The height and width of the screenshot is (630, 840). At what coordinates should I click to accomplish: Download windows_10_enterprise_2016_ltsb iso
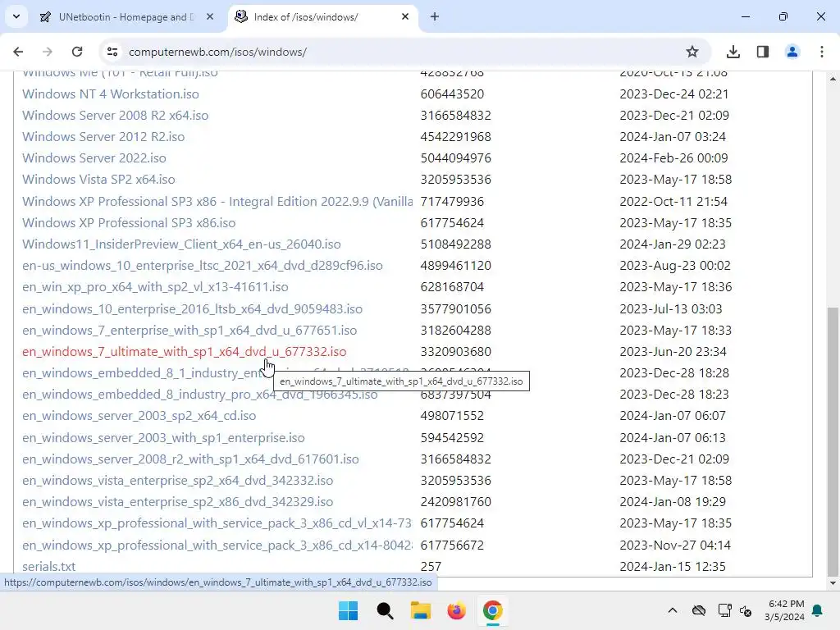[x=192, y=309]
